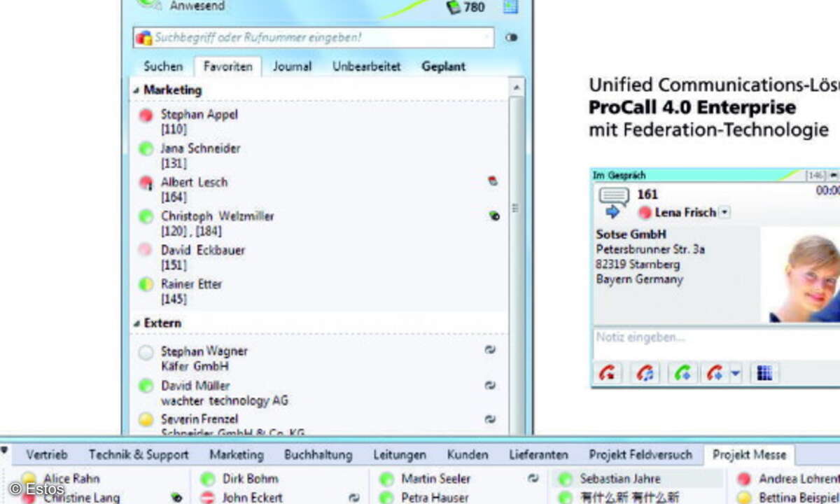Open the Unbearbeitet tab
The height and width of the screenshot is (504, 840).
click(367, 66)
